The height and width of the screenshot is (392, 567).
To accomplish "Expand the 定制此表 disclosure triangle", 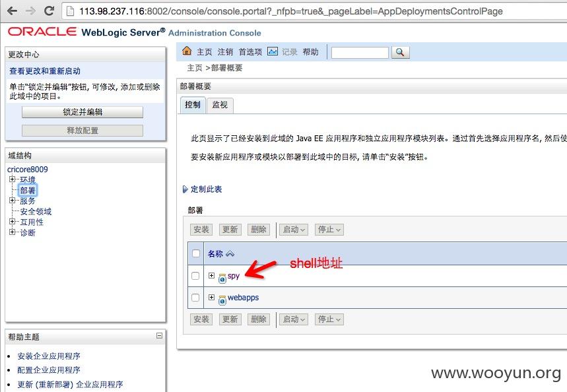I will tap(185, 189).
